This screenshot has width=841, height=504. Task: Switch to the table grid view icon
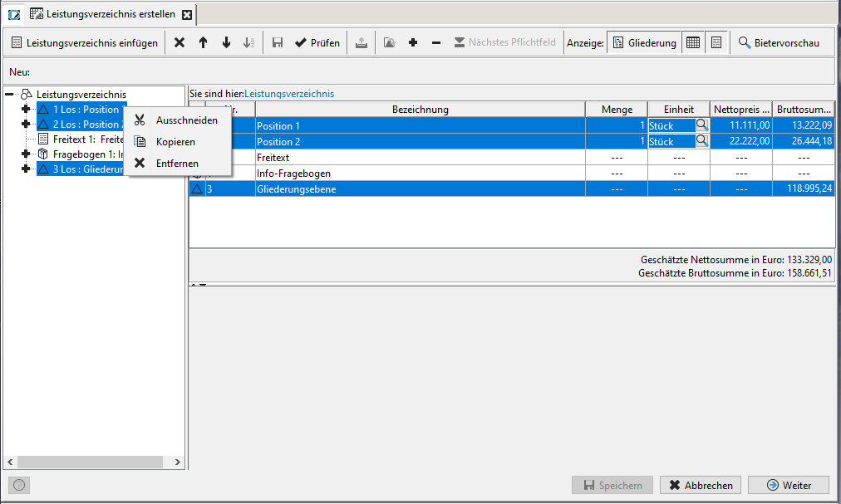point(693,42)
